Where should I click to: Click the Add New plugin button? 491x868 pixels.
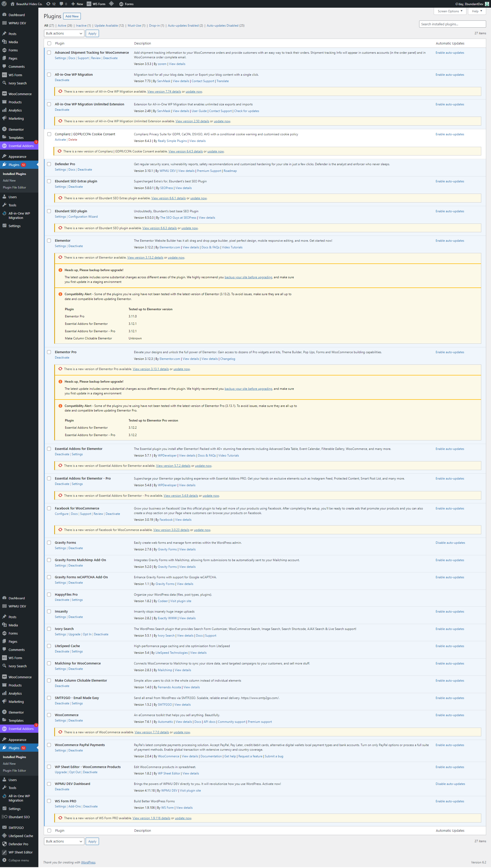click(x=72, y=16)
